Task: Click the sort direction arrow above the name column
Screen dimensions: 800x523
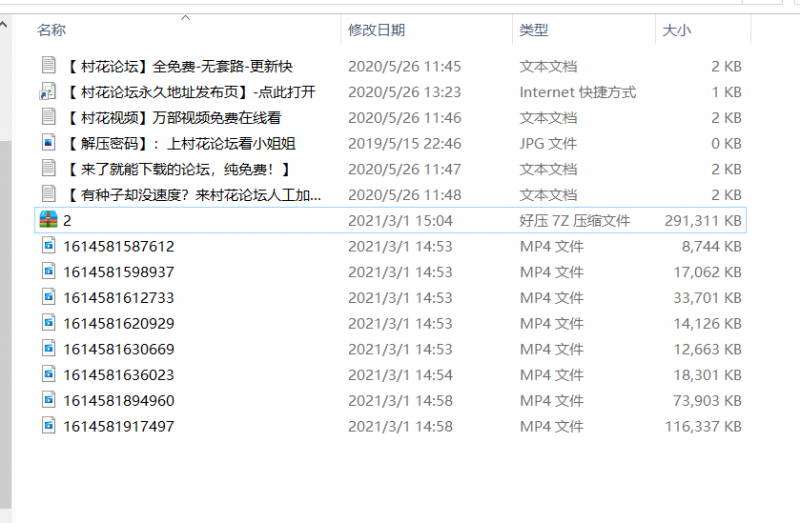Action: 186,18
